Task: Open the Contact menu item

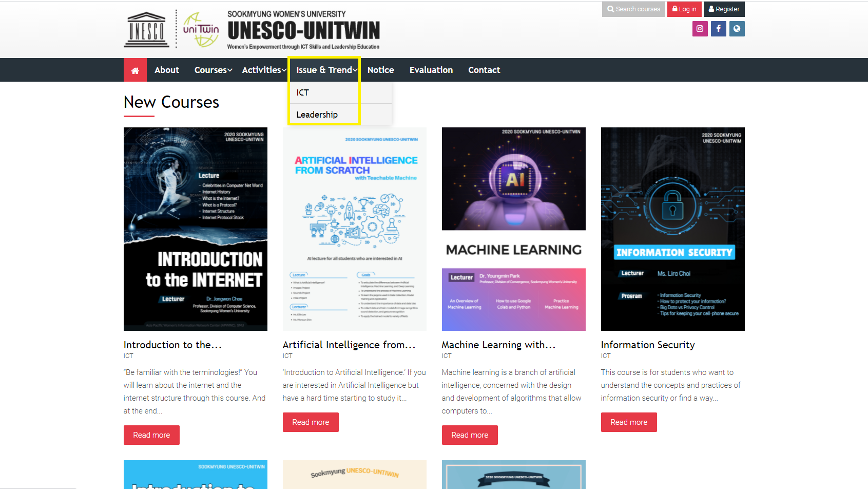Action: (484, 70)
